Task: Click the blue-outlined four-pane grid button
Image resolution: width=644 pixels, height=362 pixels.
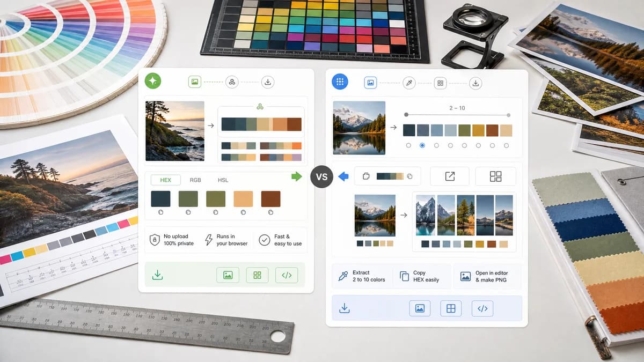Action: click(451, 308)
